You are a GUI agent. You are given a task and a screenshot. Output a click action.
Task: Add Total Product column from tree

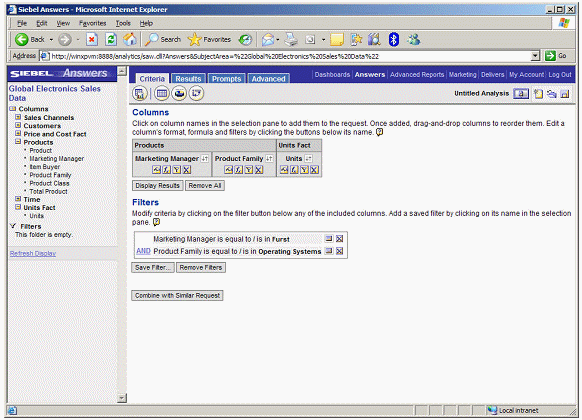[x=48, y=191]
